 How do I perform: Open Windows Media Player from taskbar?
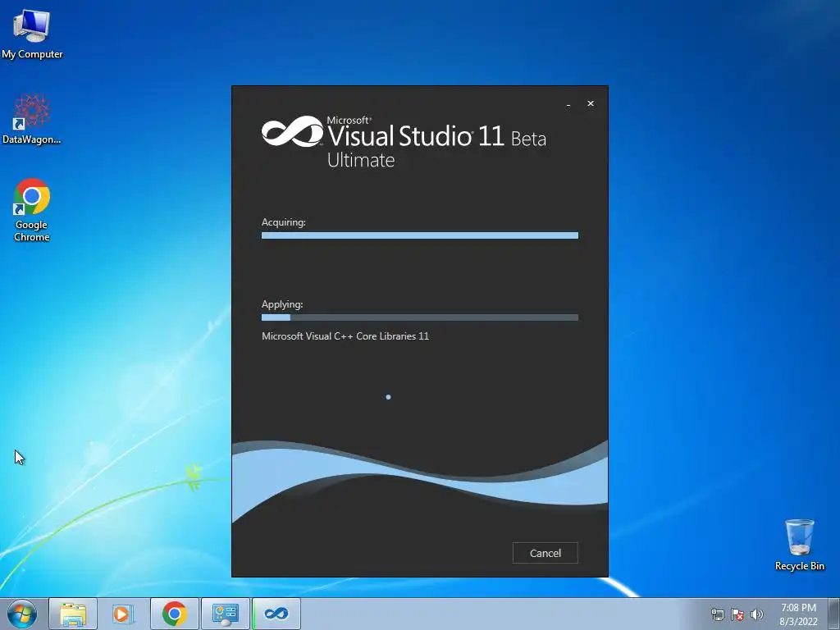(x=123, y=614)
